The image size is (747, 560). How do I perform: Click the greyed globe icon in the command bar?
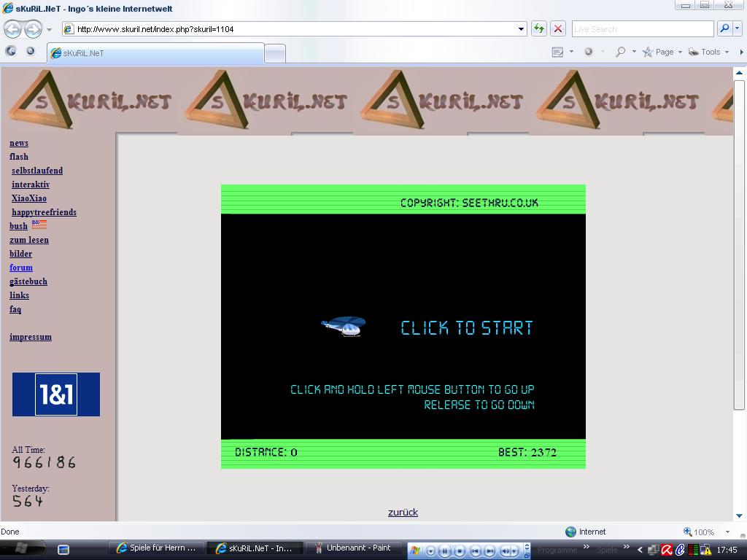589,52
